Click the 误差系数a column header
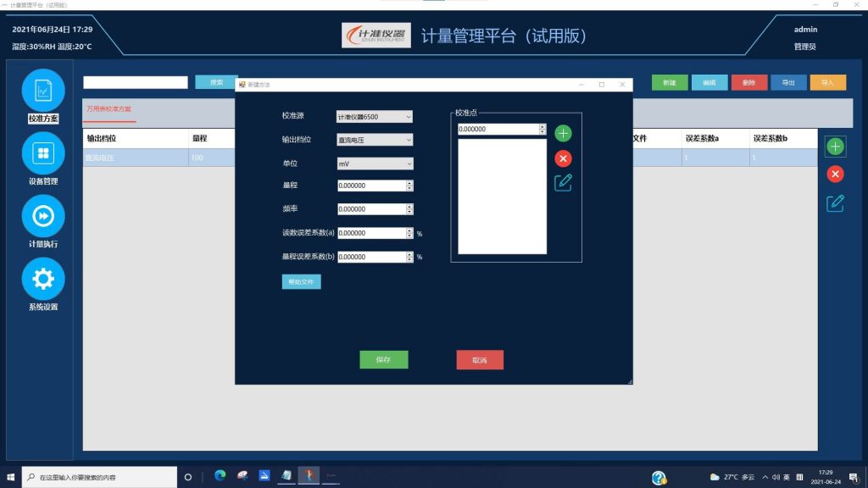Screen dimensions: 868x488 click(x=703, y=138)
